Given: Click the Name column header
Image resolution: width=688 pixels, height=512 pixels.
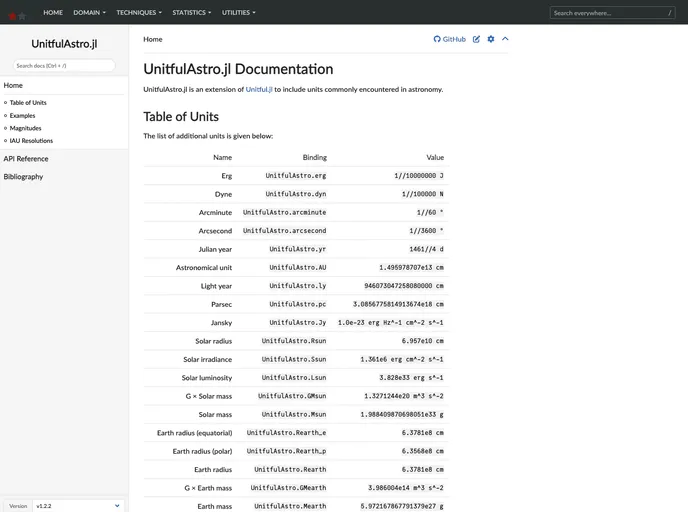Looking at the screenshot, I should [222, 157].
